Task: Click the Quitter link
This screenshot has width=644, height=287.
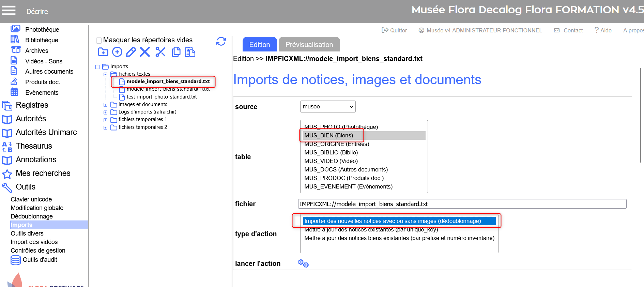Action: [x=394, y=30]
